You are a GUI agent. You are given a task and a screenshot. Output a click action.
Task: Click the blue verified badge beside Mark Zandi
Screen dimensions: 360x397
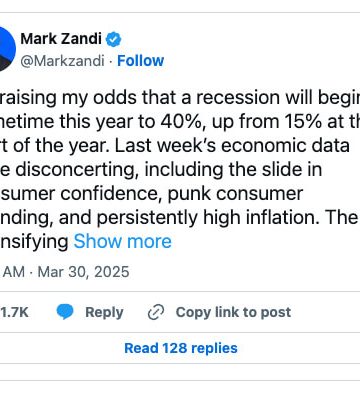tap(114, 39)
